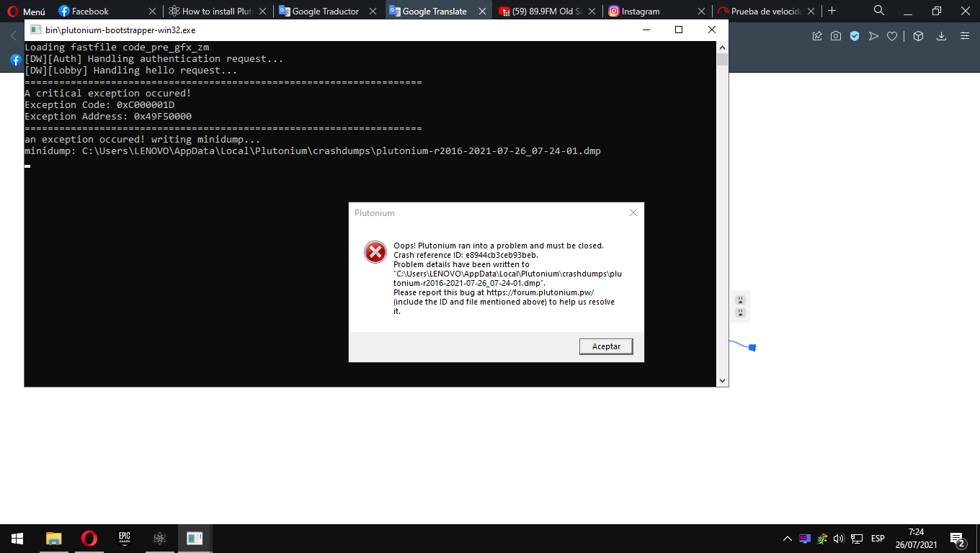Click console scrollbar down arrow
980x553 pixels.
click(722, 380)
